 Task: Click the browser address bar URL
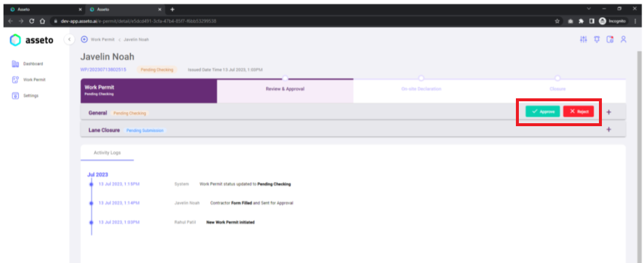tap(138, 21)
